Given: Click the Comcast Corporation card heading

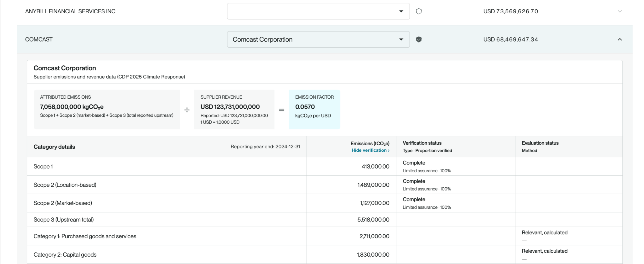Looking at the screenshot, I should click(x=65, y=68).
